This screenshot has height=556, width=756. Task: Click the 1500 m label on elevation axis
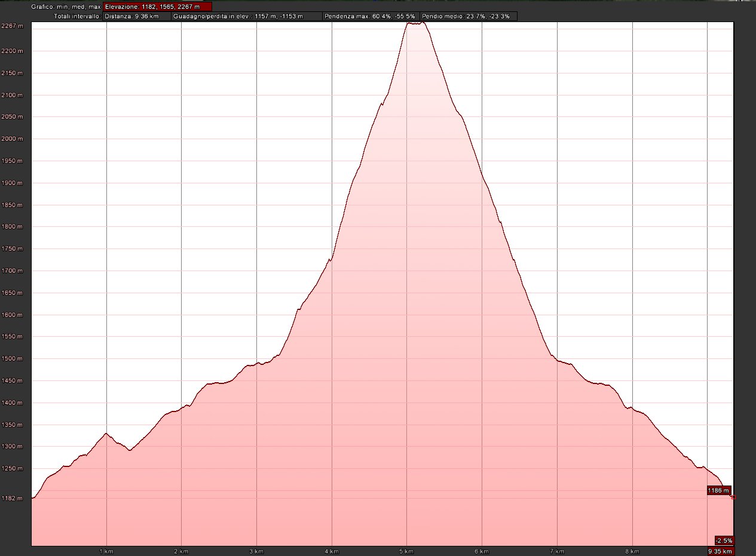[x=12, y=359]
